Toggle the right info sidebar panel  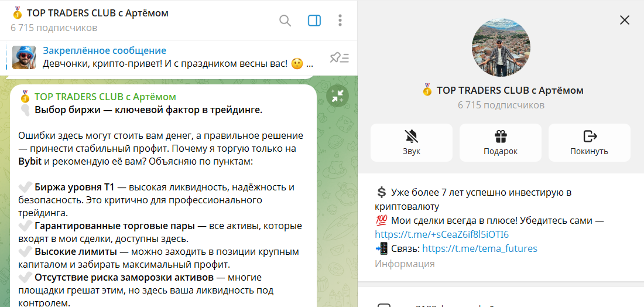(314, 21)
